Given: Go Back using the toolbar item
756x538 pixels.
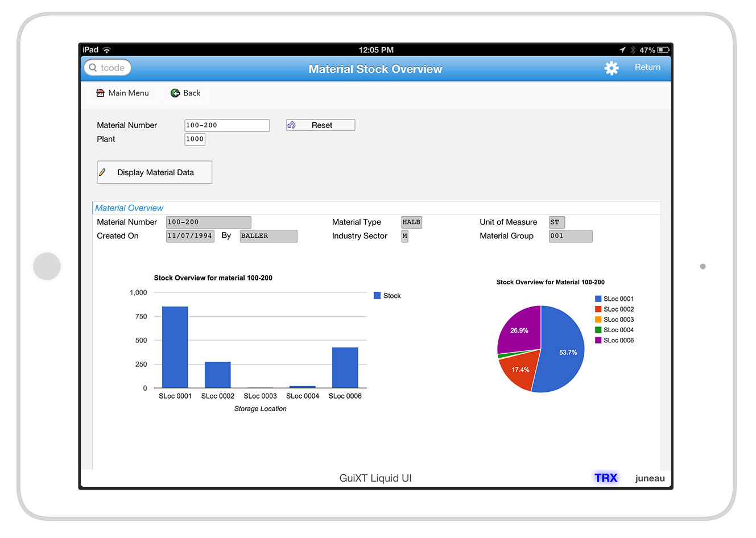Looking at the screenshot, I should 192,93.
